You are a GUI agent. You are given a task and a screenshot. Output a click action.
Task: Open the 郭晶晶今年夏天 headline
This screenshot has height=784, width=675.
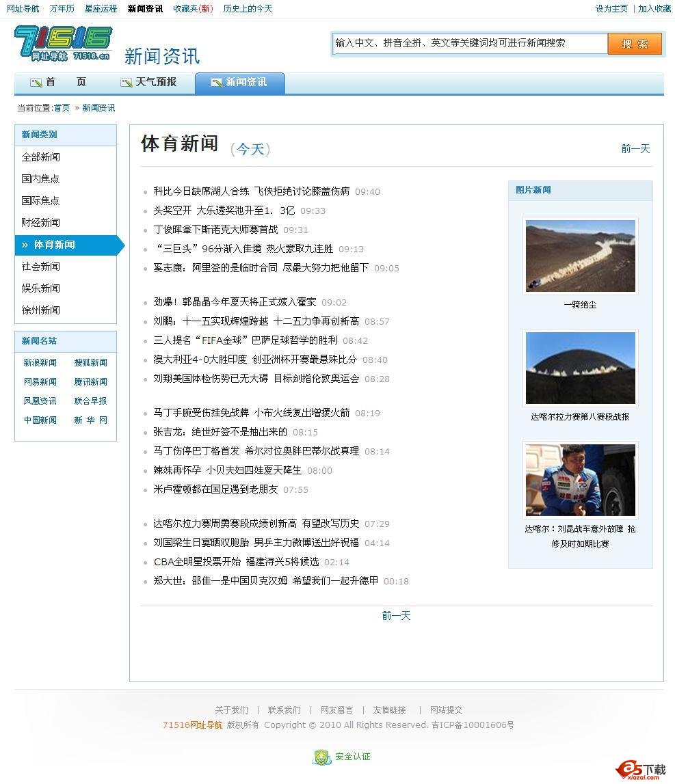click(235, 302)
